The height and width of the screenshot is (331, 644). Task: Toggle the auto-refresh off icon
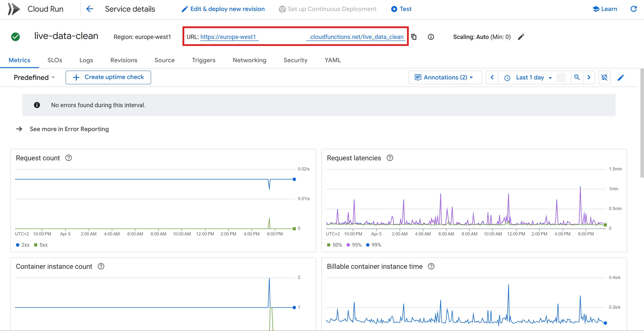coord(604,77)
